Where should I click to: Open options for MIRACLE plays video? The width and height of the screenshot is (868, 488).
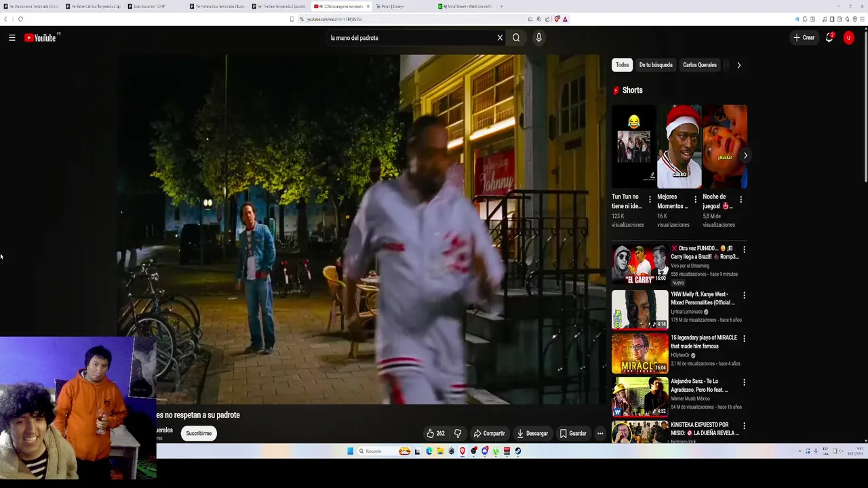[744, 338]
